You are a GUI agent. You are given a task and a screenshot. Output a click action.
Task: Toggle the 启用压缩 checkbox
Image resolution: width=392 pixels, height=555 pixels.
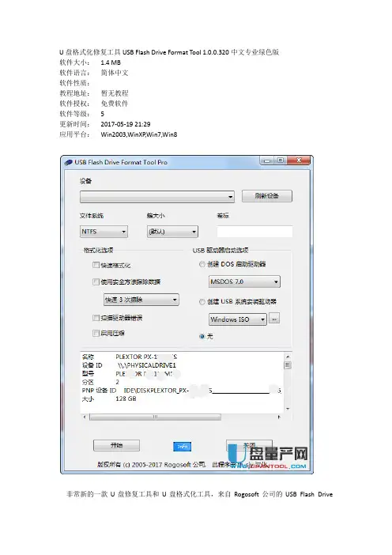tap(96, 333)
